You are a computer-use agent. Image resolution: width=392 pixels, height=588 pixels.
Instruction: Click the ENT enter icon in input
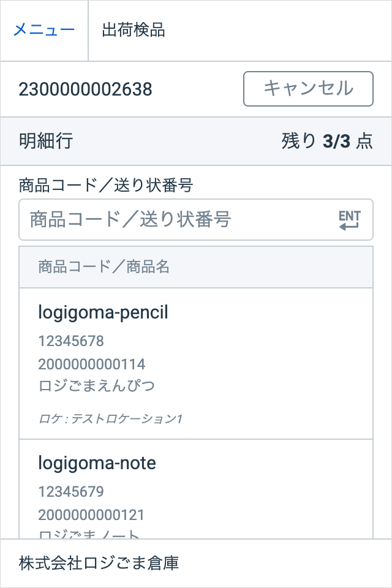coord(350,220)
